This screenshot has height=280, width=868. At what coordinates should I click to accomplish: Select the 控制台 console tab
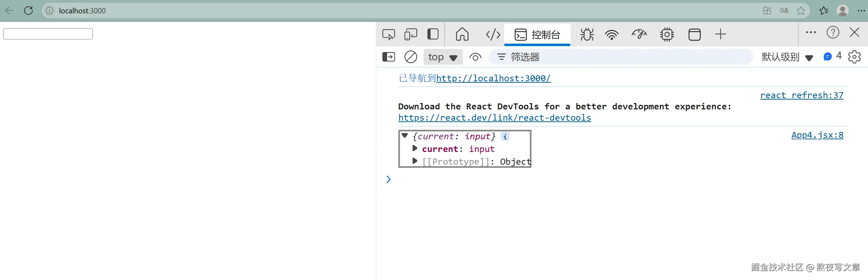pyautogui.click(x=537, y=34)
